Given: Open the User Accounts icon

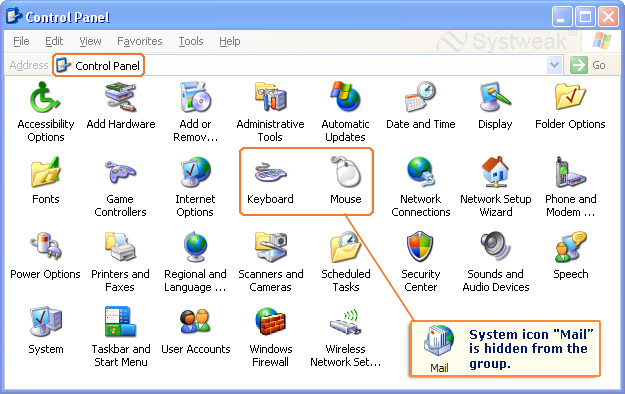Looking at the screenshot, I should pyautogui.click(x=195, y=322).
